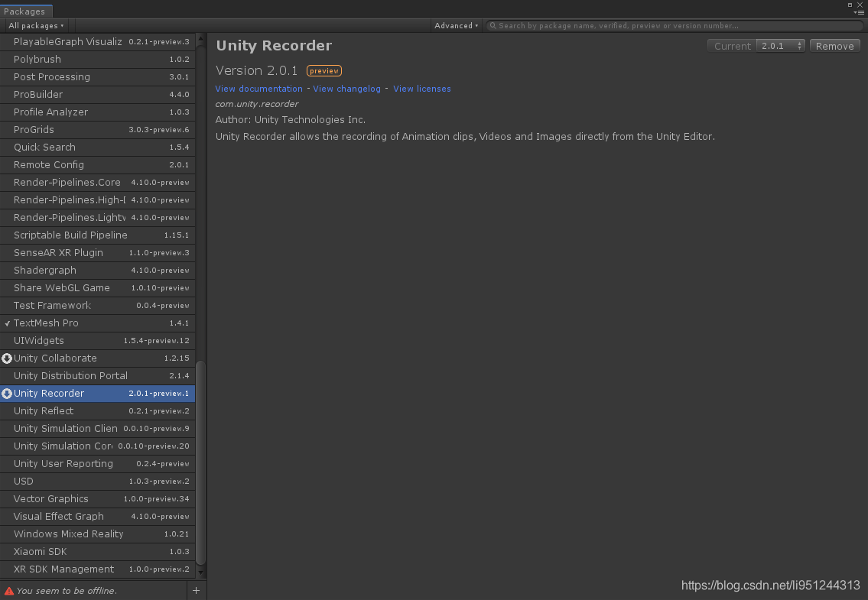The width and height of the screenshot is (868, 600).
Task: Select Post Processing package
Action: (x=97, y=77)
